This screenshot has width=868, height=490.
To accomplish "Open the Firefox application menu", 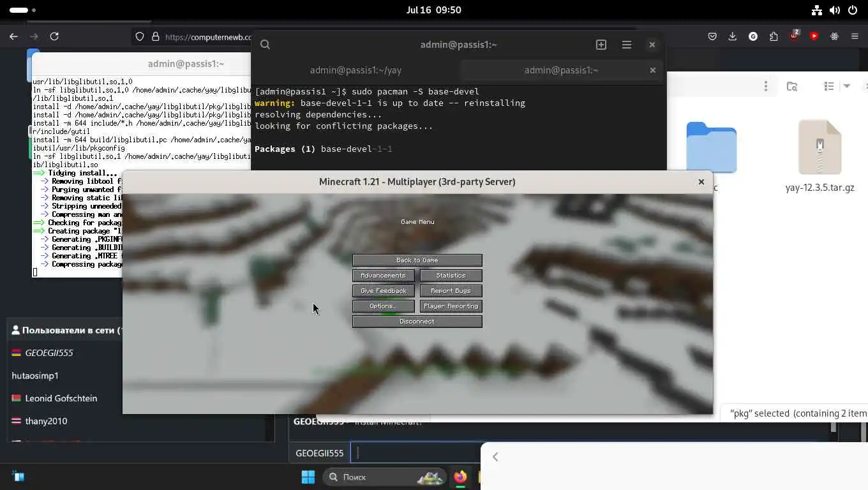I will pos(855,36).
